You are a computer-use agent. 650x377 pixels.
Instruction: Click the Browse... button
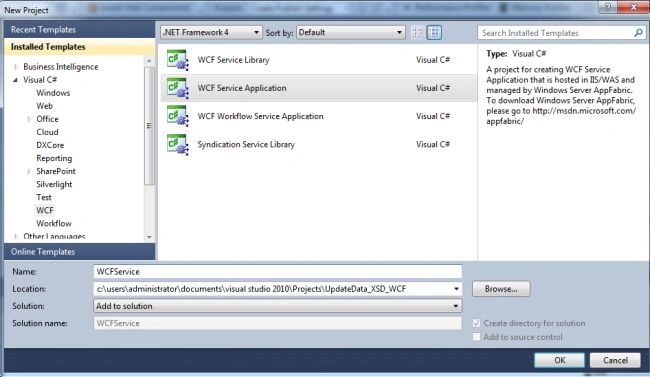[501, 289]
